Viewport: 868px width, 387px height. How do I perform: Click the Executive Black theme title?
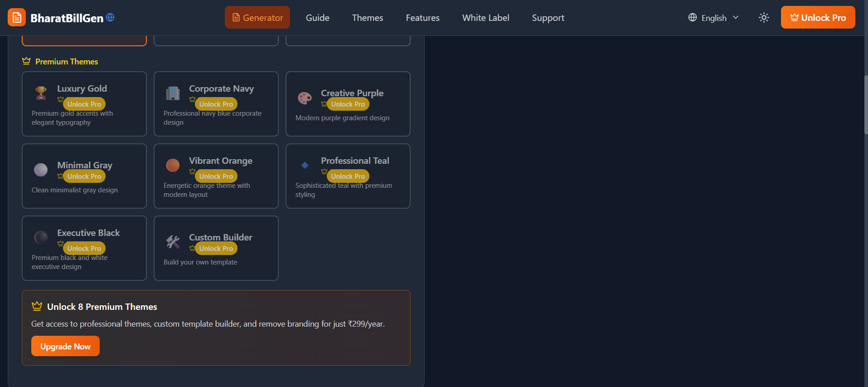88,233
